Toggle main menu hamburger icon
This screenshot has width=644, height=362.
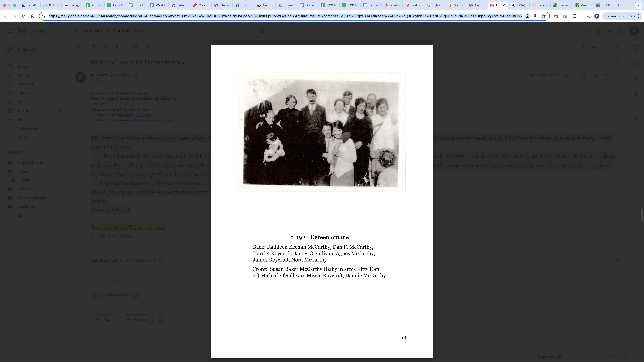click(10, 31)
